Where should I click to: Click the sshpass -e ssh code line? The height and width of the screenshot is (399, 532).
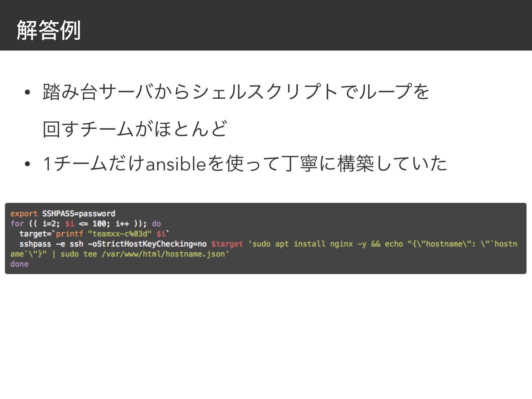[268, 244]
